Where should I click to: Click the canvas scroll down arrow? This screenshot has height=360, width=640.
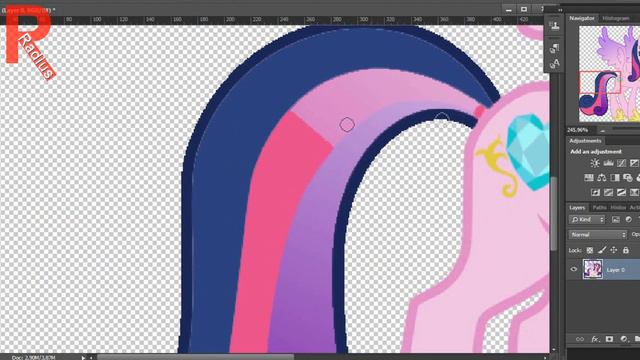pos(553,349)
